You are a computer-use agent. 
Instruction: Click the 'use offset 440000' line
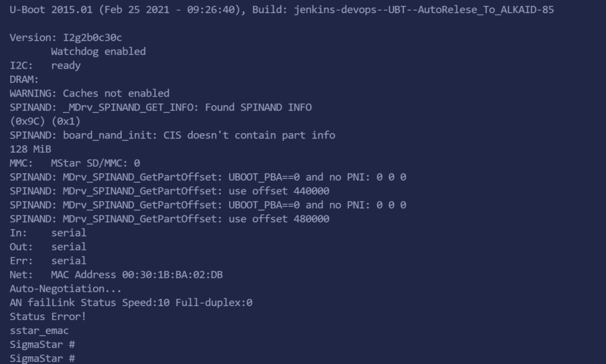(169, 191)
